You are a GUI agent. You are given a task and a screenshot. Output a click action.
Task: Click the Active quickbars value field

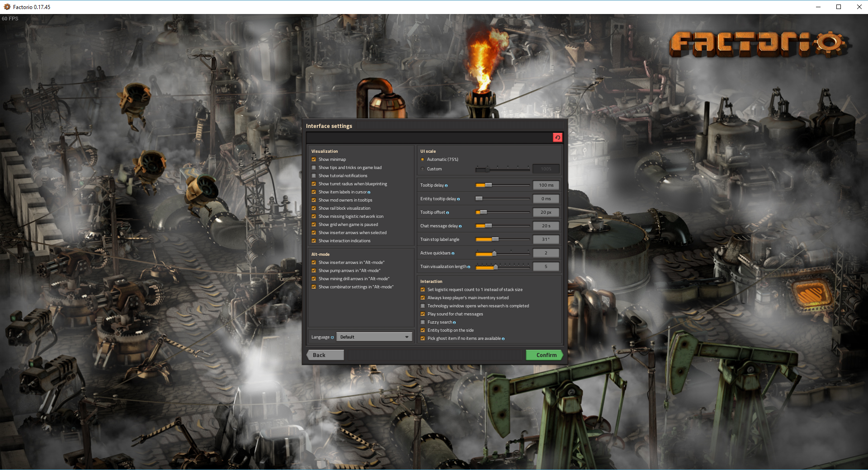[x=546, y=253]
